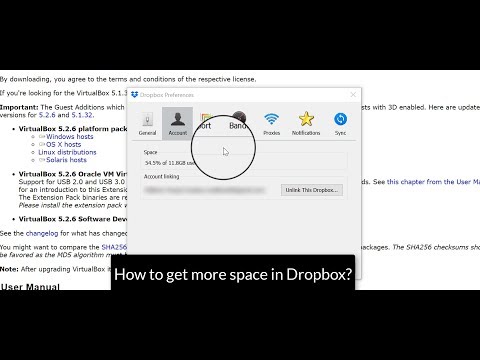This screenshot has width=480, height=360.
Task: Switch to the Notifications tab
Action: (x=306, y=123)
